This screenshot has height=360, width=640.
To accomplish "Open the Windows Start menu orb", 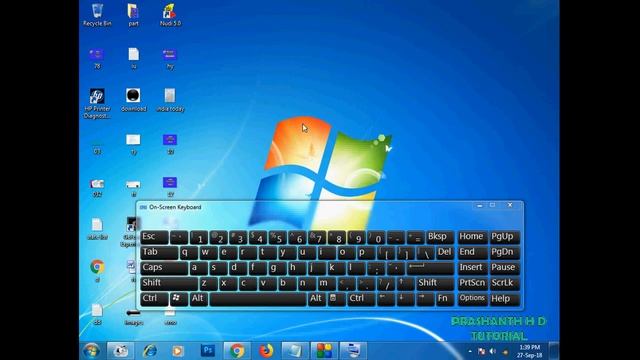I will 91,351.
